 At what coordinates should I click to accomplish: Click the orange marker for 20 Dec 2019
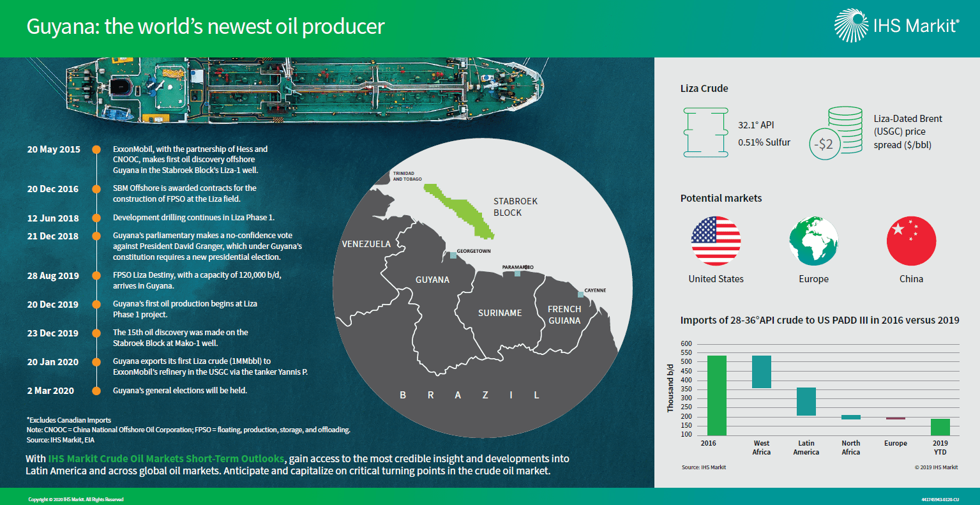tap(96, 305)
